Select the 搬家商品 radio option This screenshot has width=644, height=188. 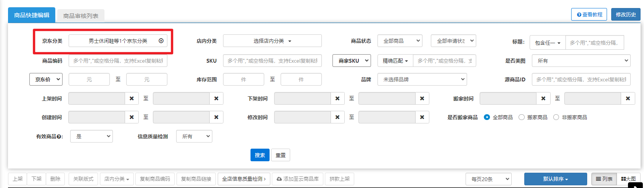pos(522,117)
